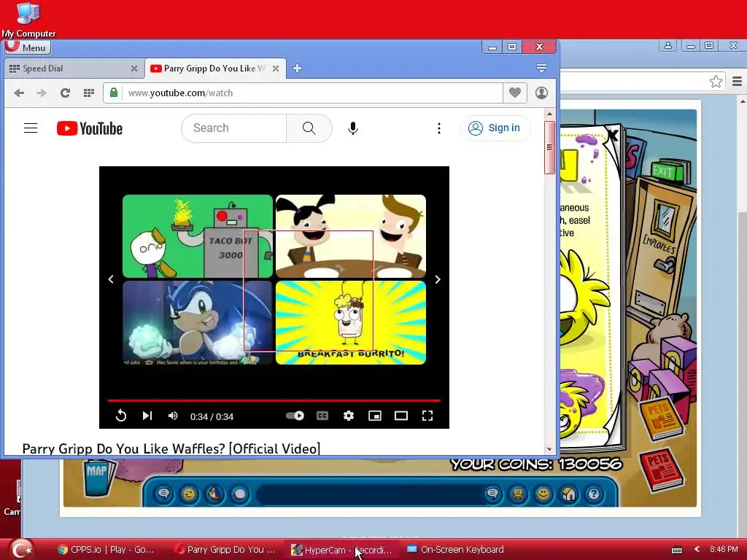This screenshot has width=747, height=560.
Task: Click the Start button on taskbar
Action: (x=22, y=550)
